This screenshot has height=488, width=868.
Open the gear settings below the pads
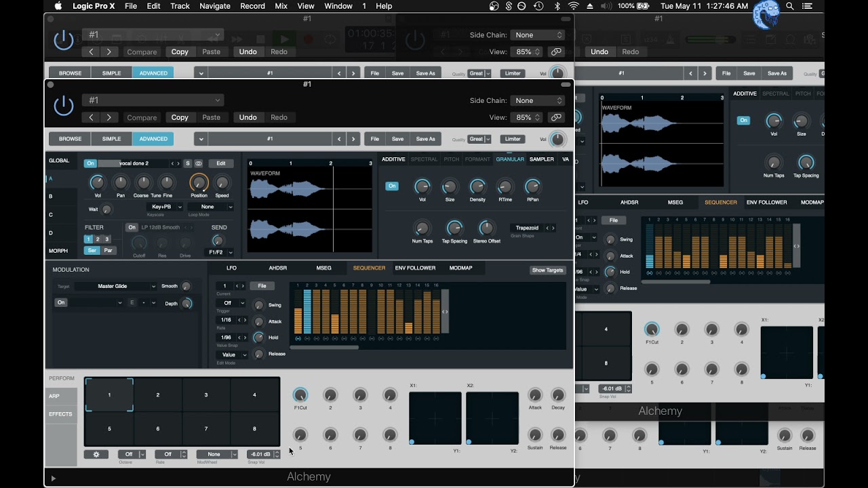pyautogui.click(x=96, y=455)
